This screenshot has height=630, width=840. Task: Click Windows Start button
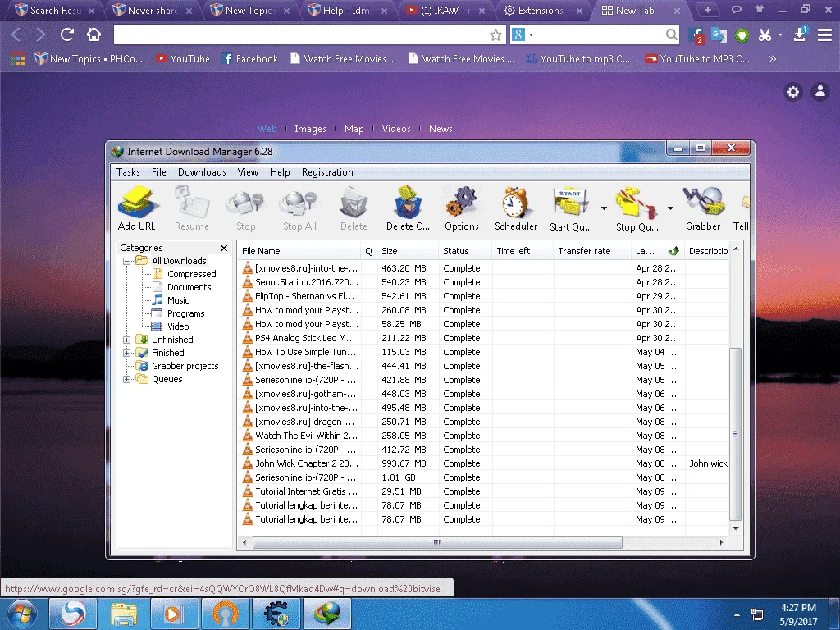21,614
